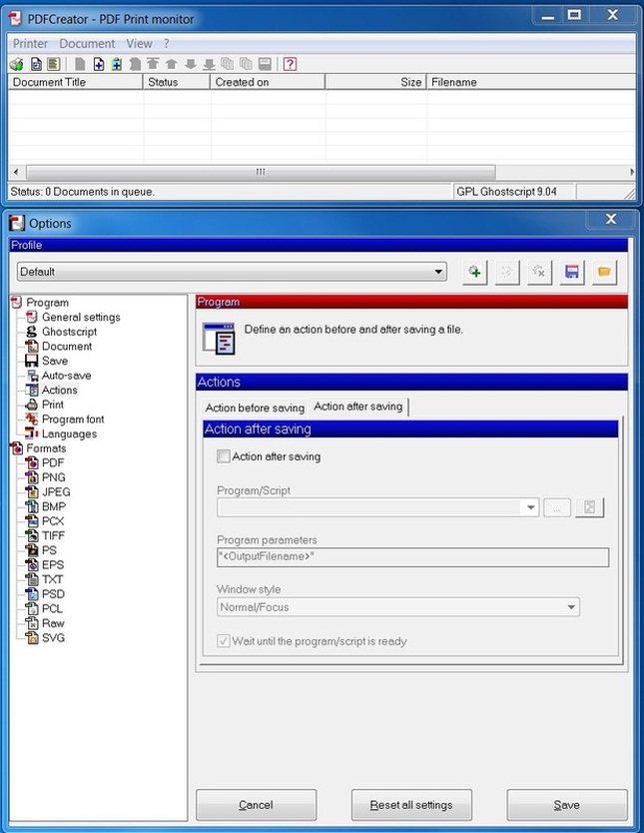
Task: Select General settings in the tree
Action: [x=81, y=318]
